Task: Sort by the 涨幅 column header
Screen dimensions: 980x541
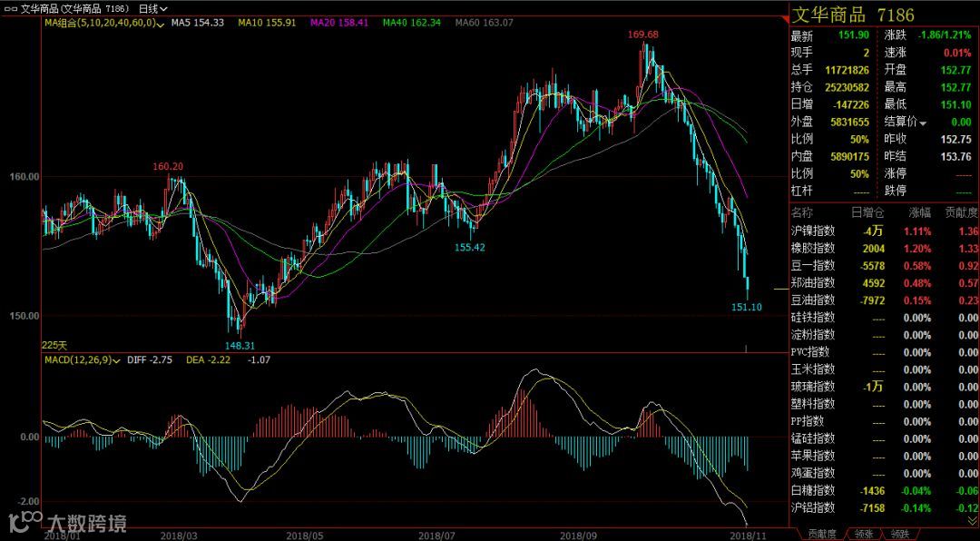Action: click(919, 213)
